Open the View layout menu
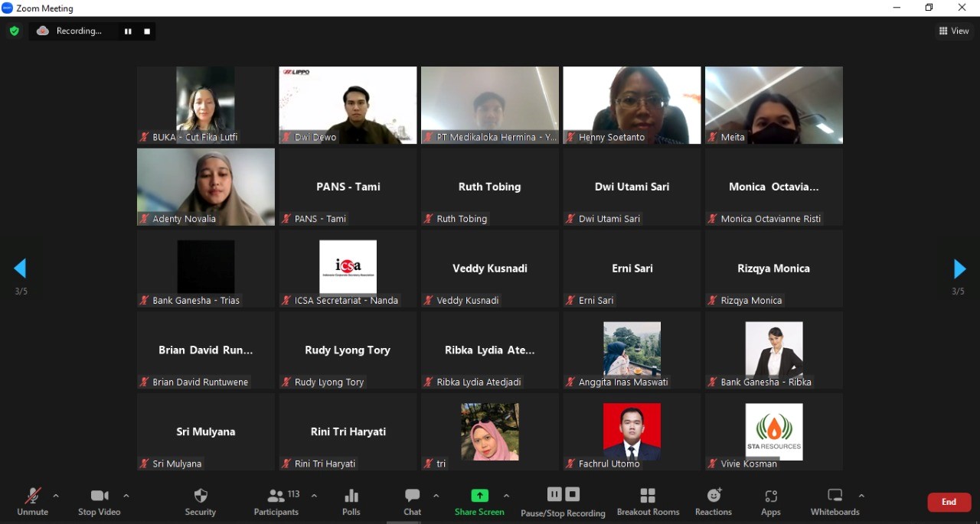The height and width of the screenshot is (524, 980). [x=954, y=31]
